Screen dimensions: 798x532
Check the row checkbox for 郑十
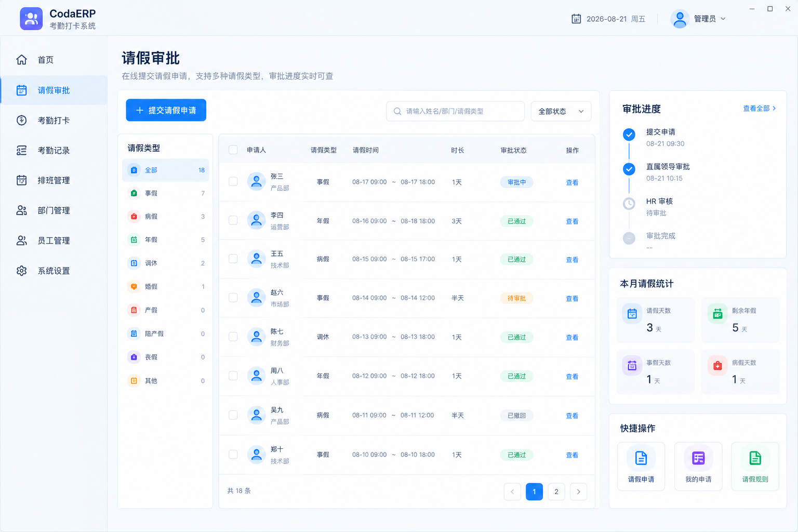pyautogui.click(x=233, y=455)
